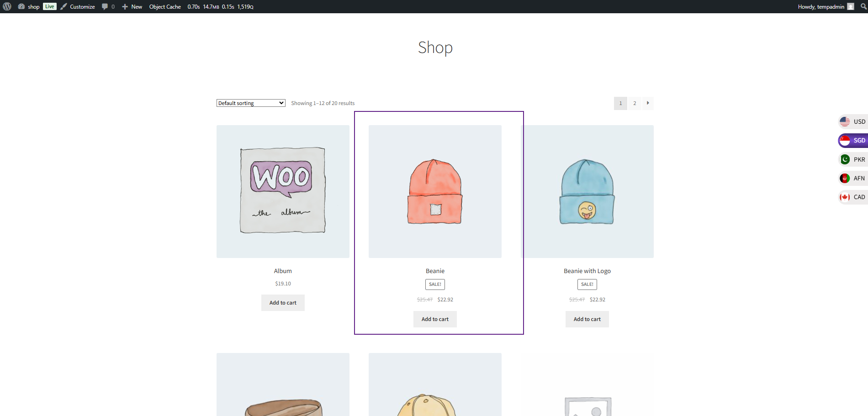Click the Afghanistan flag icon
The width and height of the screenshot is (868, 416).
845,178
